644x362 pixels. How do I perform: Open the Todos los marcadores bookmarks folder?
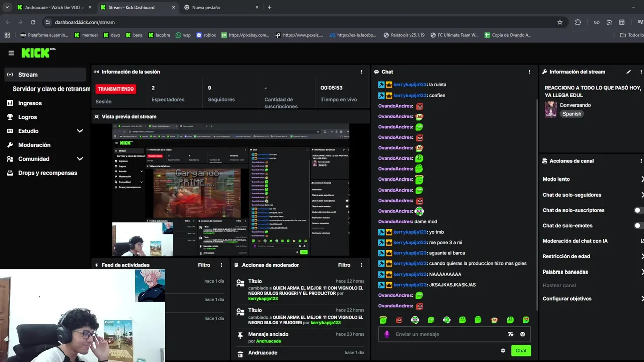click(x=632, y=35)
